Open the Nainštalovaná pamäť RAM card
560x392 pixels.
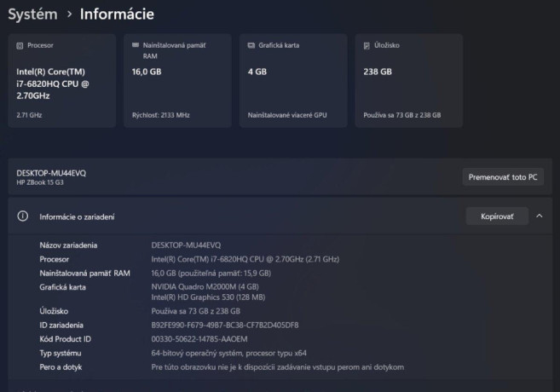click(x=177, y=80)
